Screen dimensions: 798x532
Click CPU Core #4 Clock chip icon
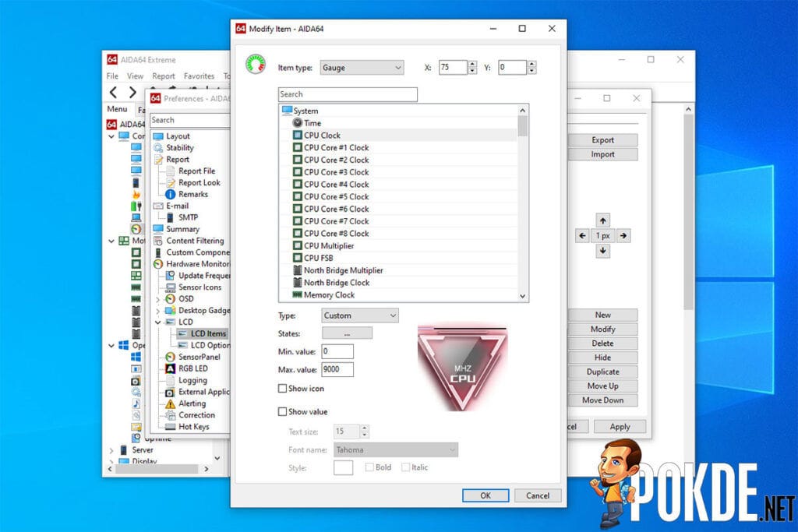298,184
